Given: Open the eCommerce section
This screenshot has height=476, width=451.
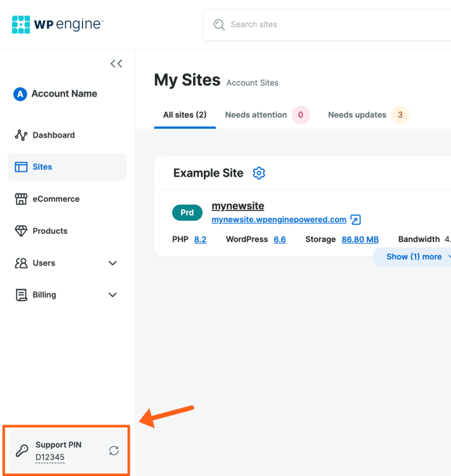Looking at the screenshot, I should pyautogui.click(x=56, y=199).
